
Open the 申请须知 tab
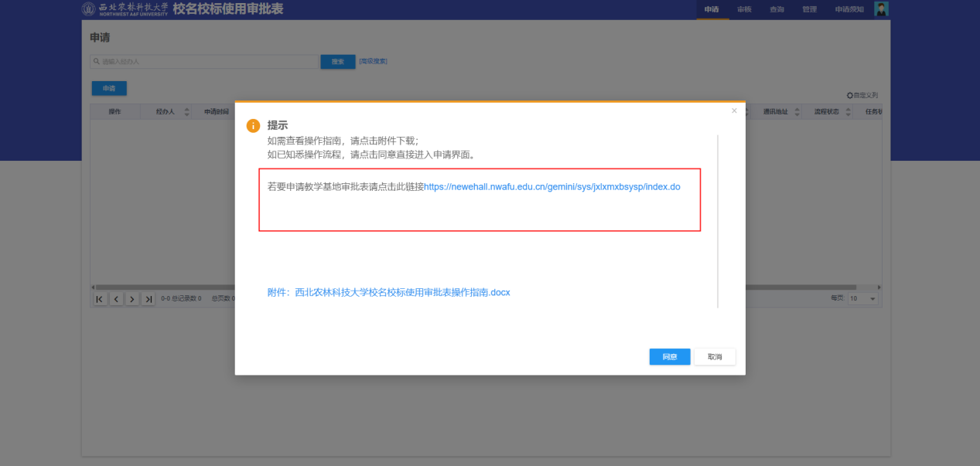(849, 9)
